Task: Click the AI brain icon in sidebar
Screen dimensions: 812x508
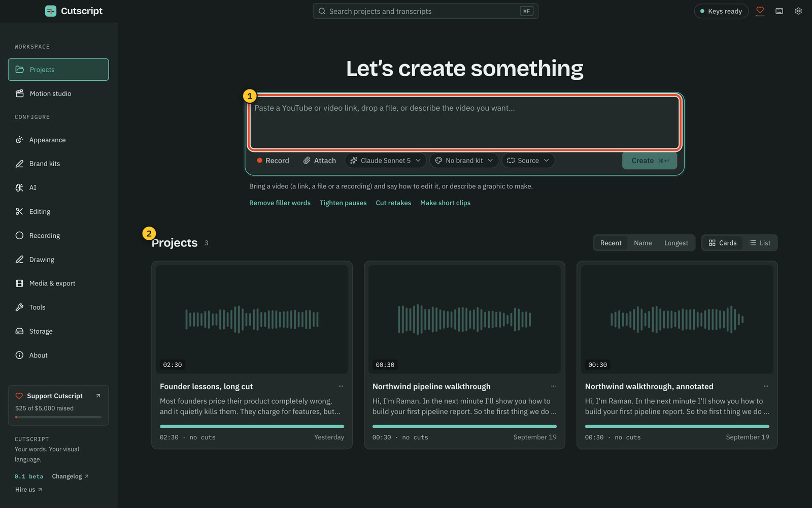Action: tap(19, 187)
